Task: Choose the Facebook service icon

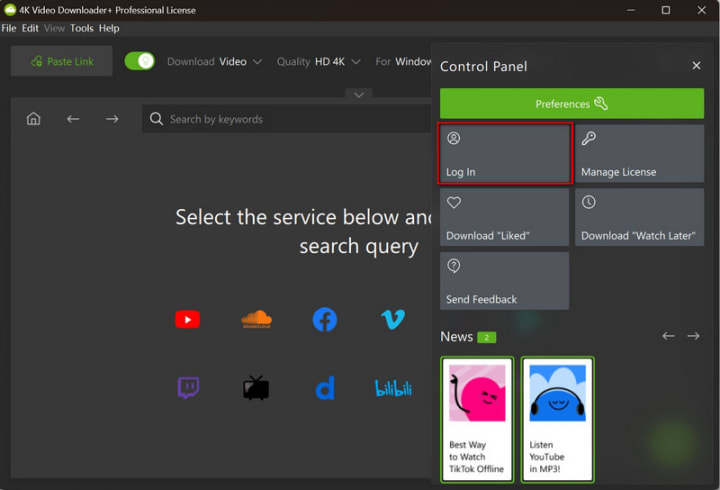Action: point(325,320)
